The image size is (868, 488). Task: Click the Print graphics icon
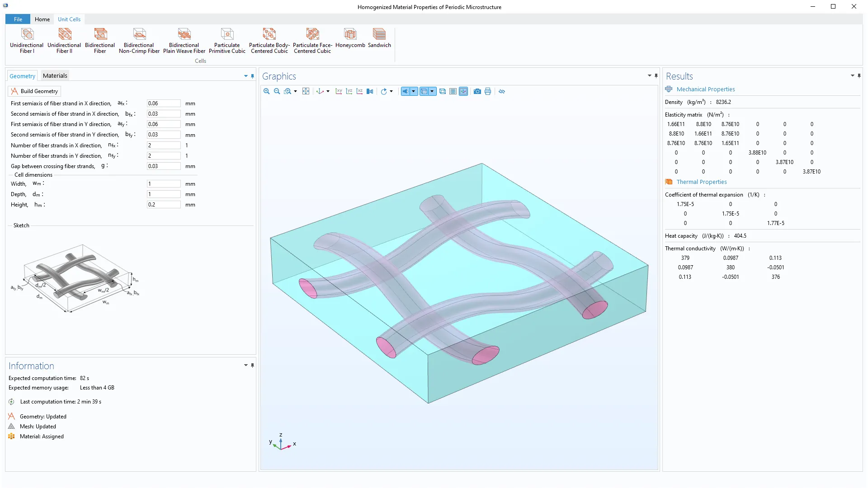pos(488,91)
